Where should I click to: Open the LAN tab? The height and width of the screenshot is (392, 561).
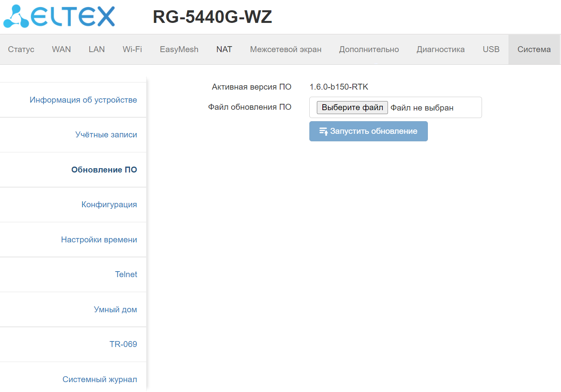click(96, 49)
